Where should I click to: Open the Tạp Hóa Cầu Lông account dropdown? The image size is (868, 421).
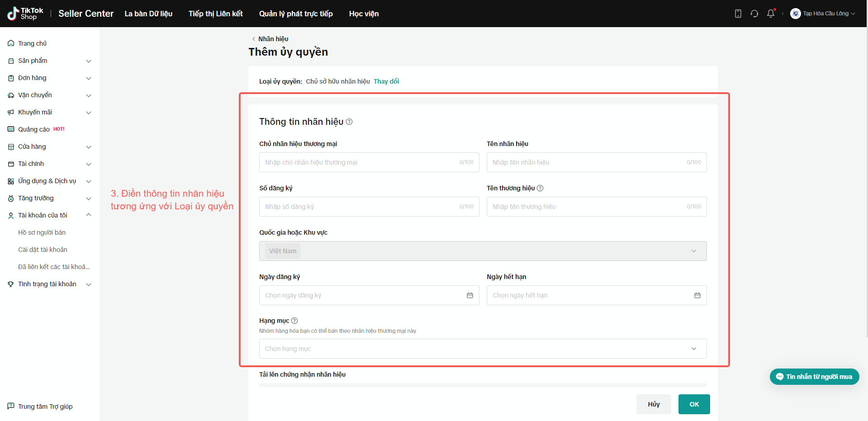click(x=823, y=14)
